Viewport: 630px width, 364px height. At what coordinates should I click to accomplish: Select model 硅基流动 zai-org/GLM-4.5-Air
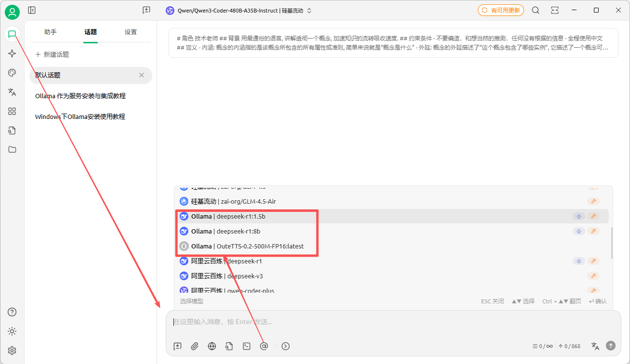pos(393,201)
